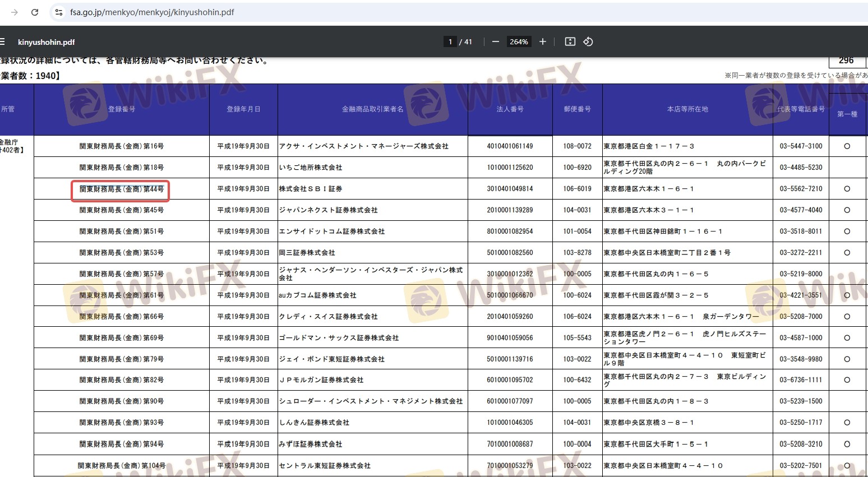
Task: Click the page number input field
Action: point(450,41)
